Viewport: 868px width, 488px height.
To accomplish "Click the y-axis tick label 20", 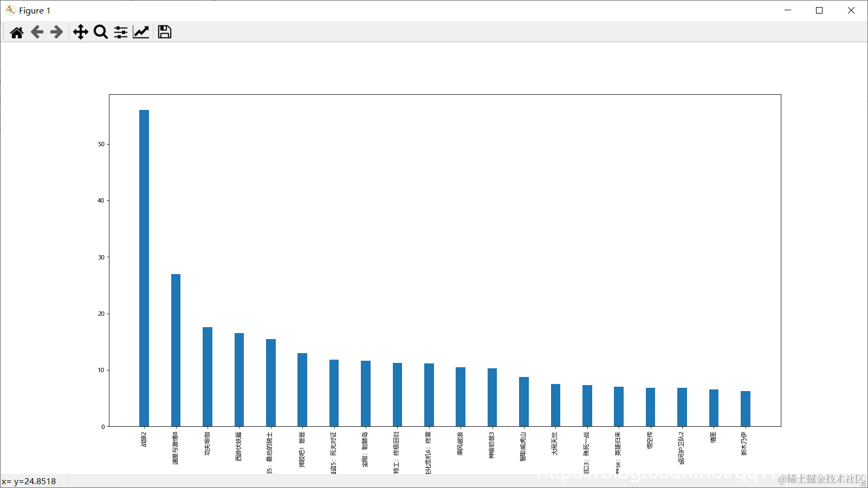I will point(101,314).
